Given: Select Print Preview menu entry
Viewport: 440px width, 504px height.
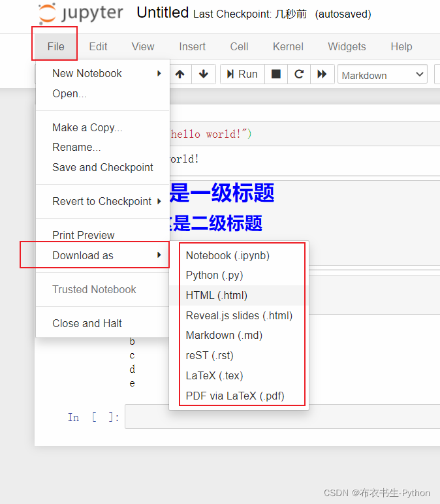Looking at the screenshot, I should 103,235.
